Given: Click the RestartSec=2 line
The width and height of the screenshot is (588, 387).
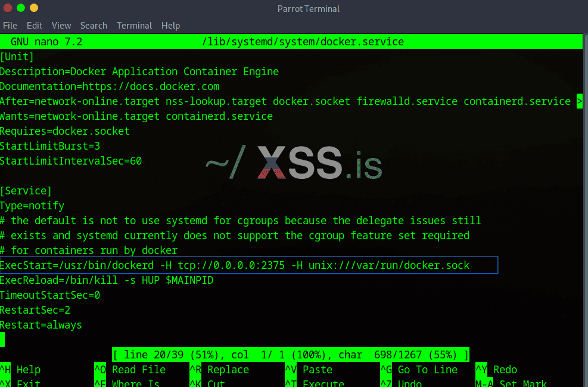Looking at the screenshot, I should point(35,310).
